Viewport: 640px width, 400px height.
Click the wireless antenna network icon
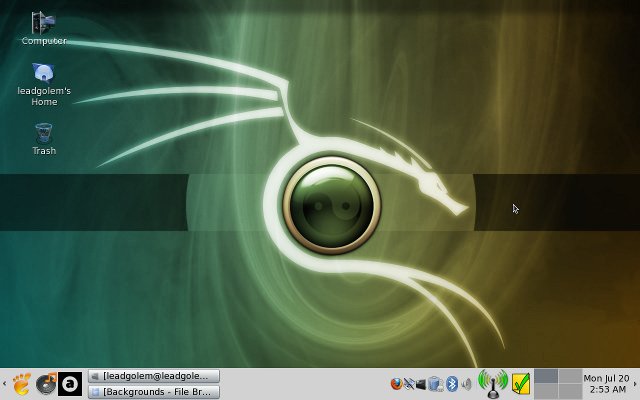tap(493, 383)
